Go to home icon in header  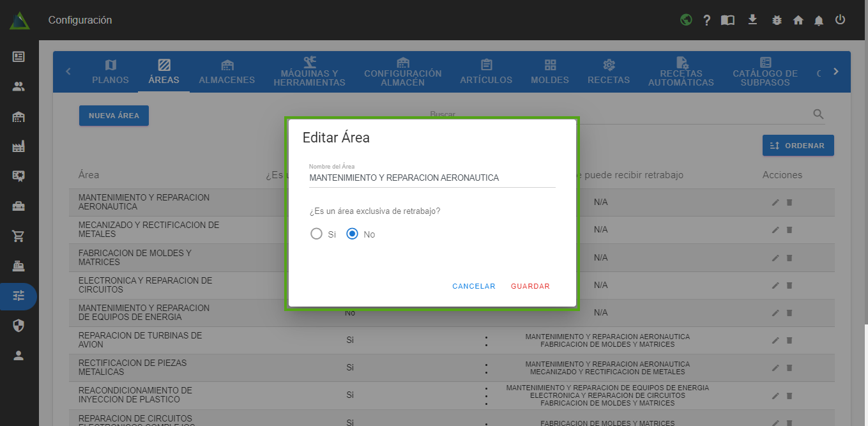pyautogui.click(x=798, y=20)
